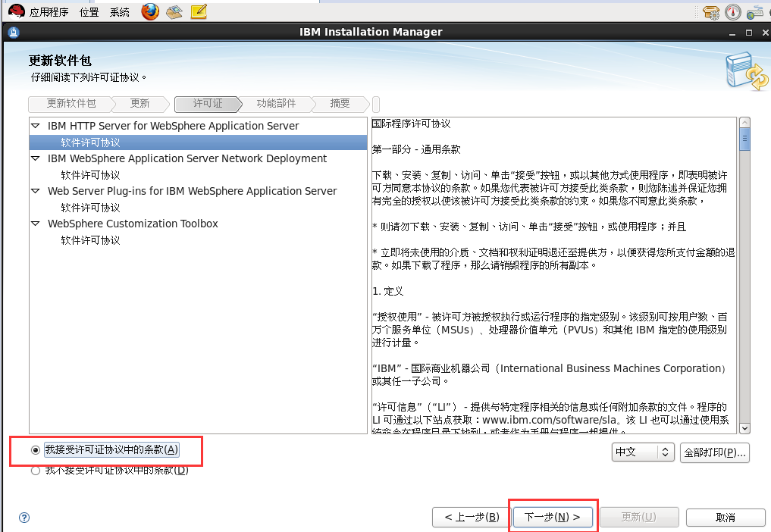Click the 国际程序许可协议 heading text
771x532 pixels.
(411, 124)
